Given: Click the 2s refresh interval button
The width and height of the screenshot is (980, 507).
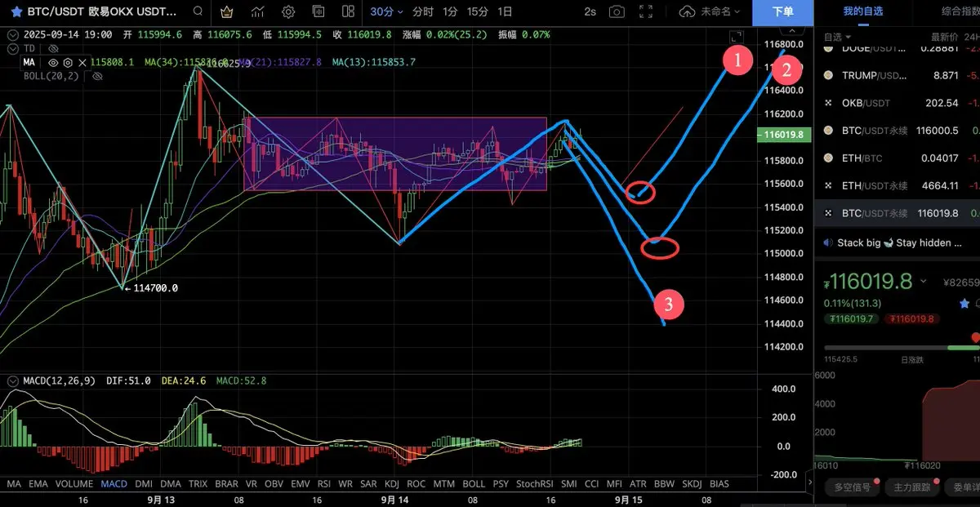Looking at the screenshot, I should pyautogui.click(x=590, y=12).
